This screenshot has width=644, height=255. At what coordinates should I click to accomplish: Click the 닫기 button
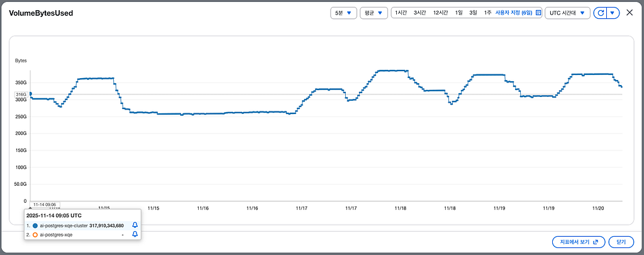click(x=621, y=242)
